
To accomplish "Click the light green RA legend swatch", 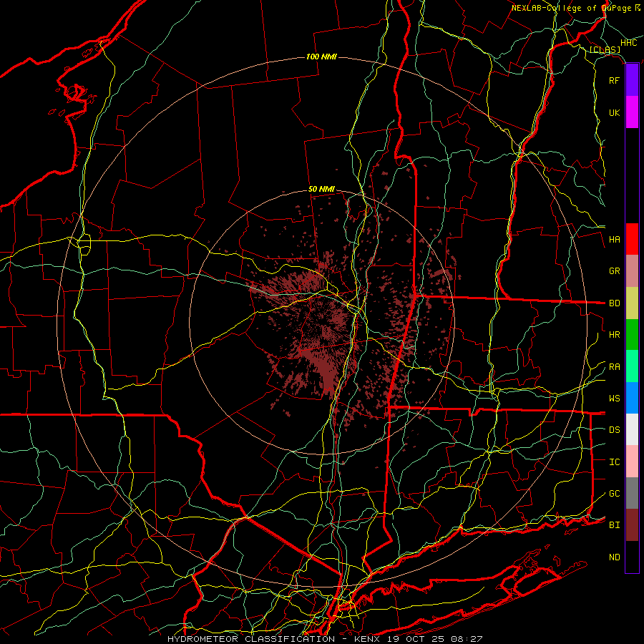I will (632, 366).
